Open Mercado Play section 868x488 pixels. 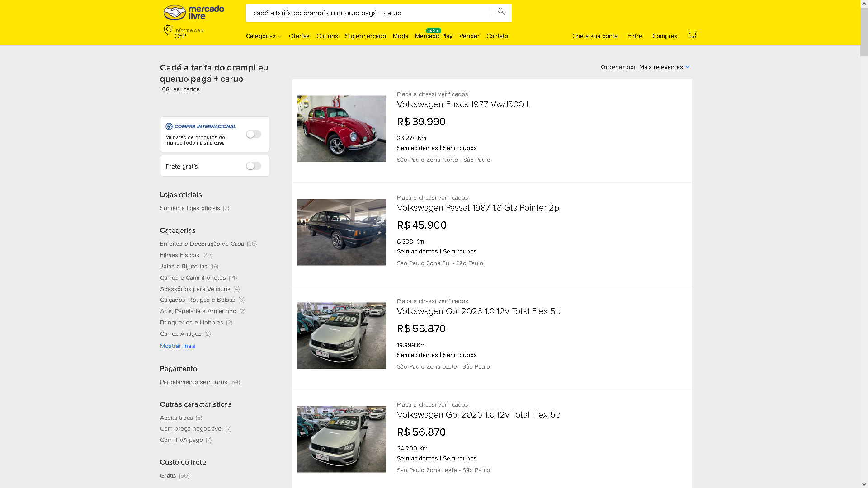click(x=434, y=36)
